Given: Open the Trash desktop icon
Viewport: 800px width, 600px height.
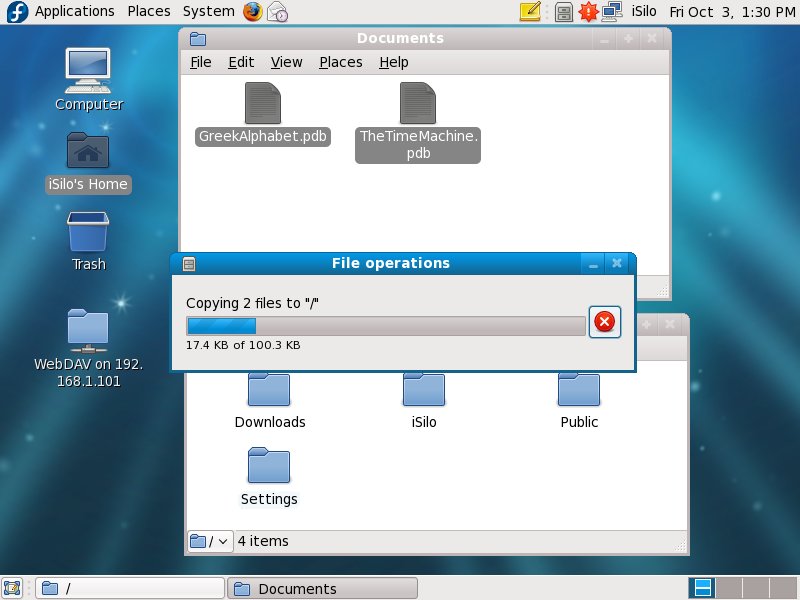Looking at the screenshot, I should (88, 232).
